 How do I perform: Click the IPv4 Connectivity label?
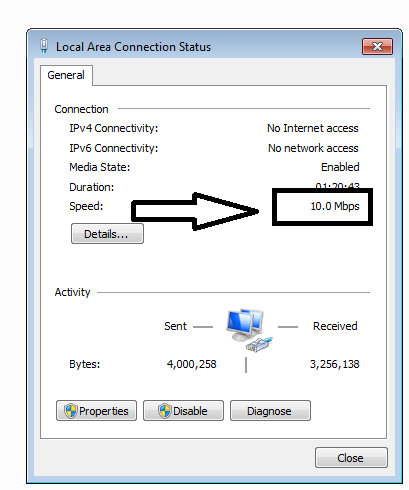114,128
